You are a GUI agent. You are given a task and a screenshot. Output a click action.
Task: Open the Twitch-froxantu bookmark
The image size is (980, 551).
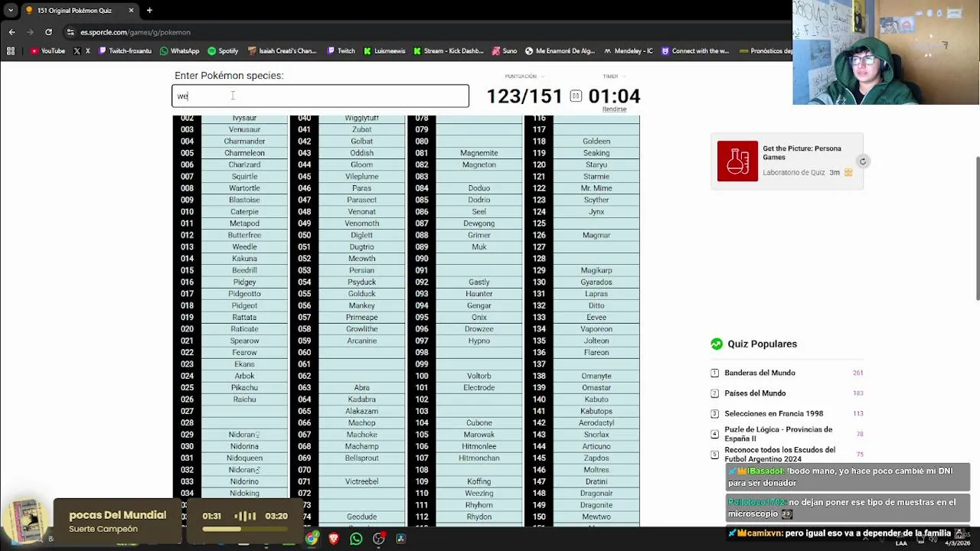[125, 51]
